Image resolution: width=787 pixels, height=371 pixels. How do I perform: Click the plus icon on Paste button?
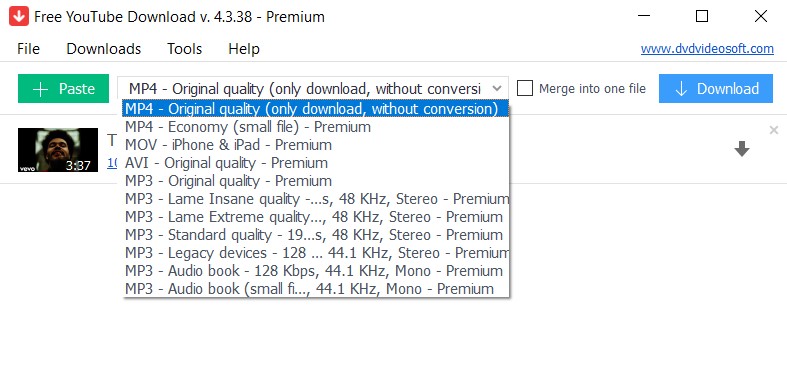click(x=40, y=89)
